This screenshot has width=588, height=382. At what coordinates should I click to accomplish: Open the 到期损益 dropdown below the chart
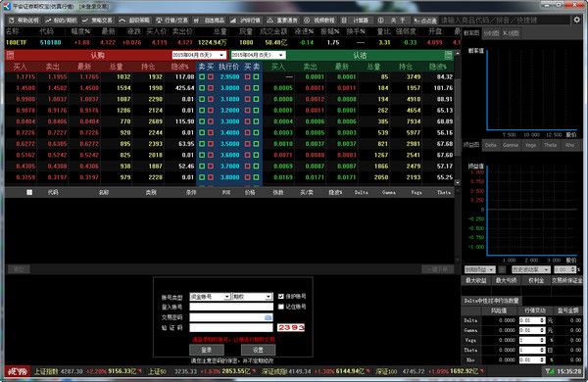click(479, 269)
